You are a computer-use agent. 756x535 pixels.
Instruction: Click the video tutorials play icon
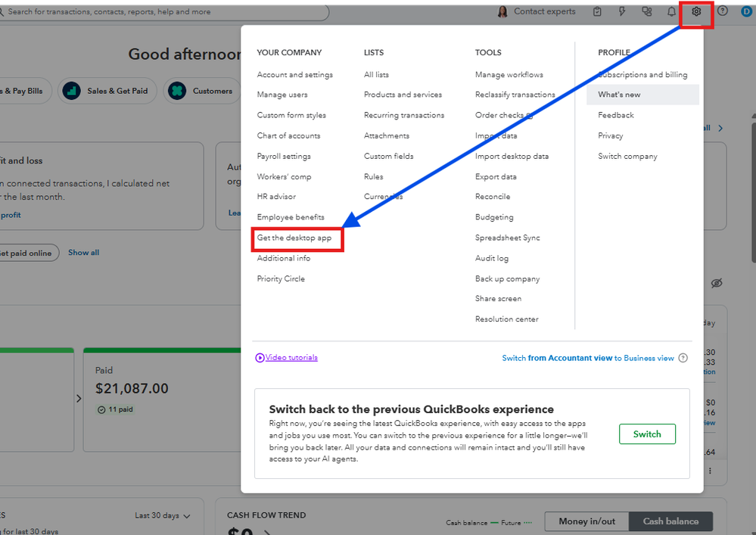(260, 358)
